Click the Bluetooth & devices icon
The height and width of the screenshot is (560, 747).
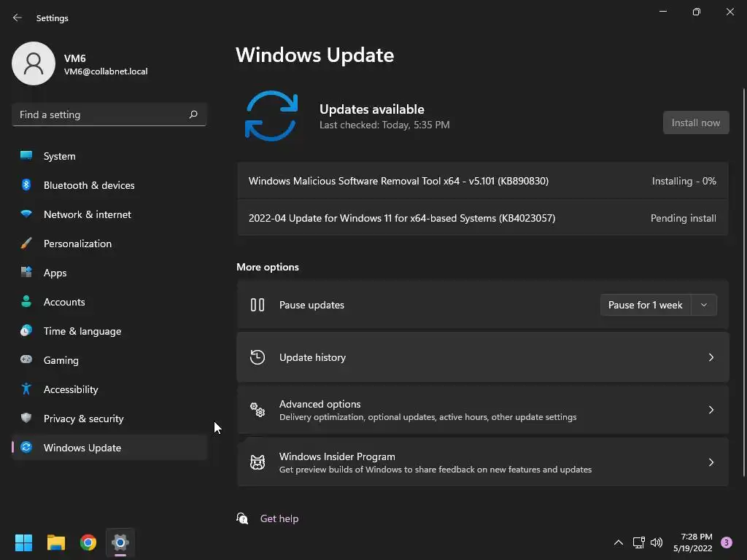click(26, 184)
